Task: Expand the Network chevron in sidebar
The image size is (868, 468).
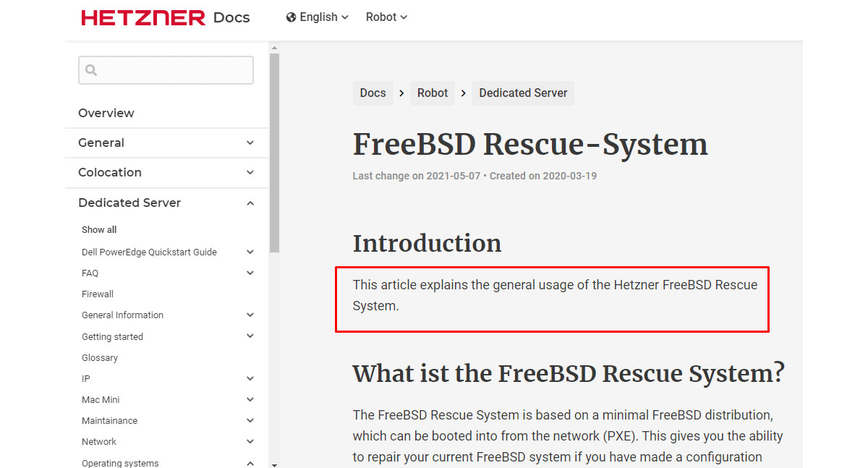Action: click(250, 442)
